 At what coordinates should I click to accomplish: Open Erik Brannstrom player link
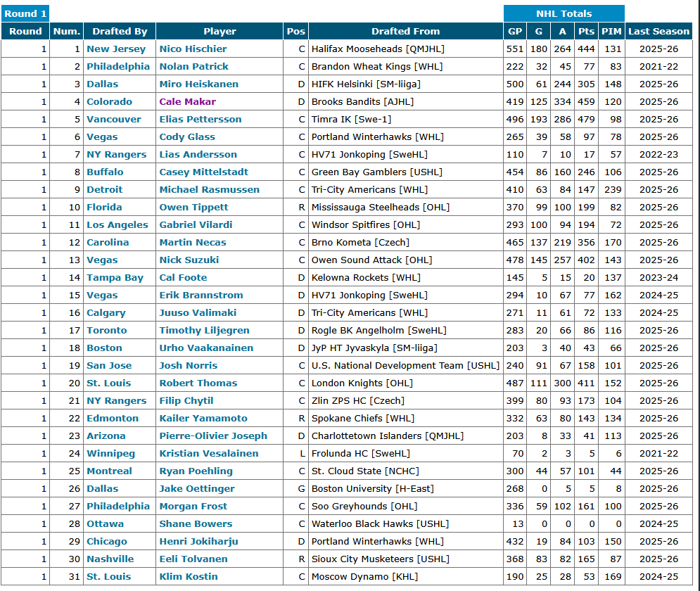click(x=201, y=295)
